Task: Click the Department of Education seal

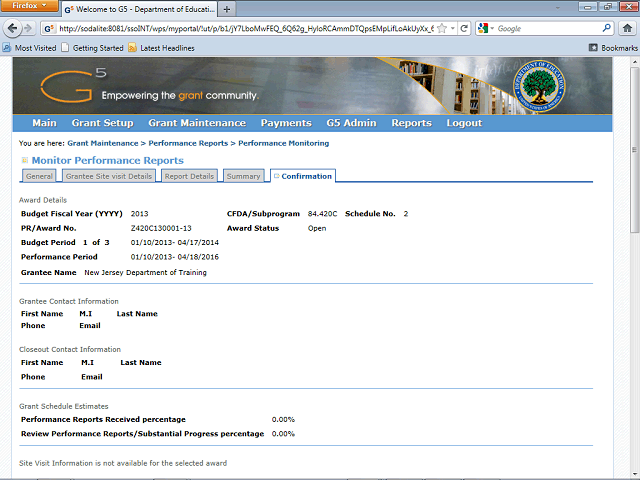Action: click(540, 86)
